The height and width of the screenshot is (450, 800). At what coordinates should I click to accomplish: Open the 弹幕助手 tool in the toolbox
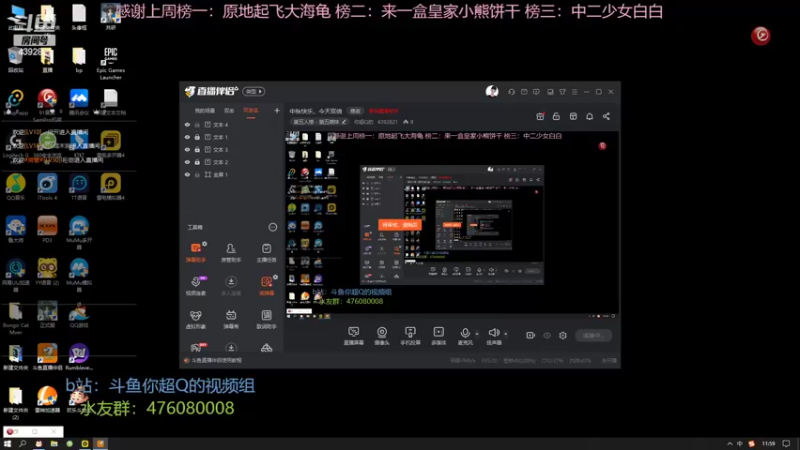196,252
